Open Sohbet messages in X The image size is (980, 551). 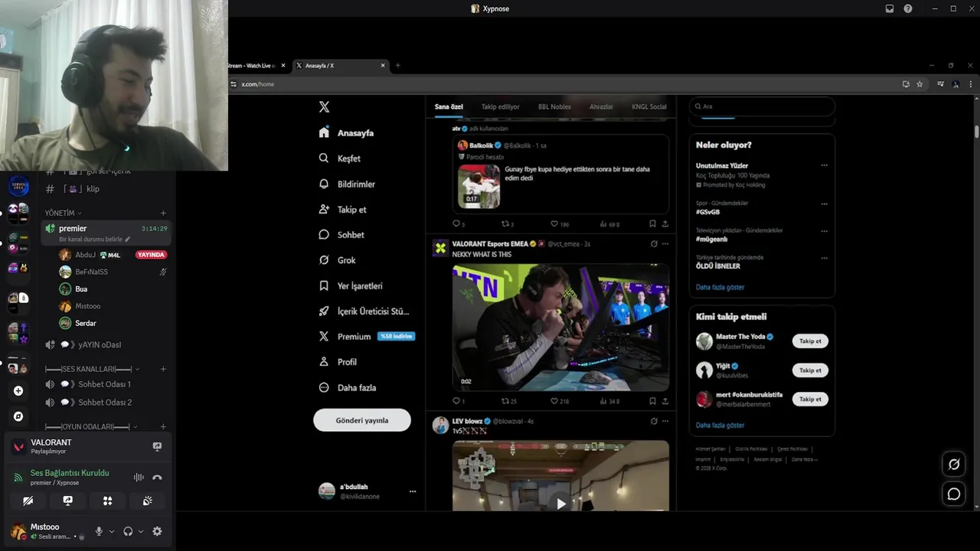(341, 235)
